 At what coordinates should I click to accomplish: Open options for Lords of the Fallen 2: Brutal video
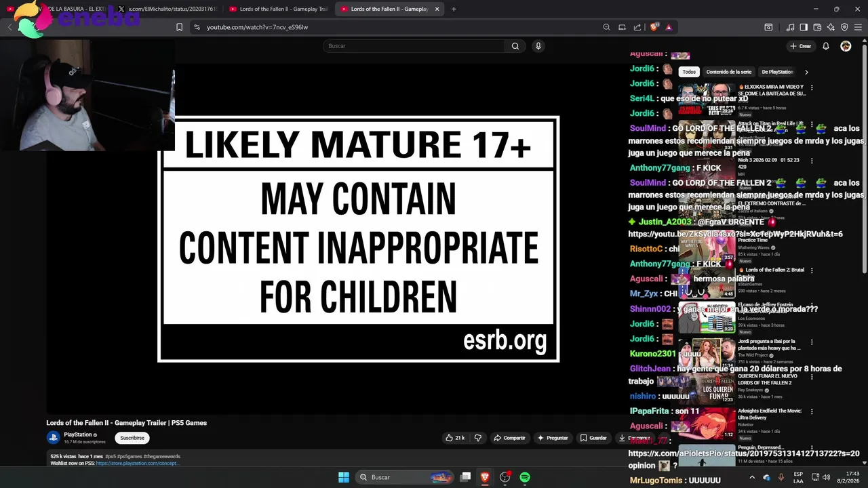(812, 270)
